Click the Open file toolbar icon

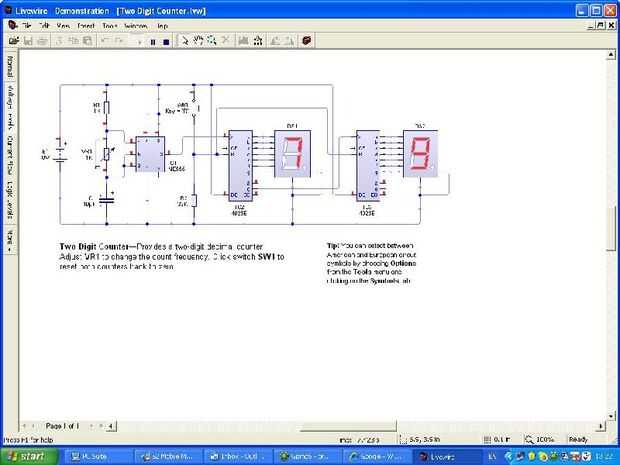point(14,41)
